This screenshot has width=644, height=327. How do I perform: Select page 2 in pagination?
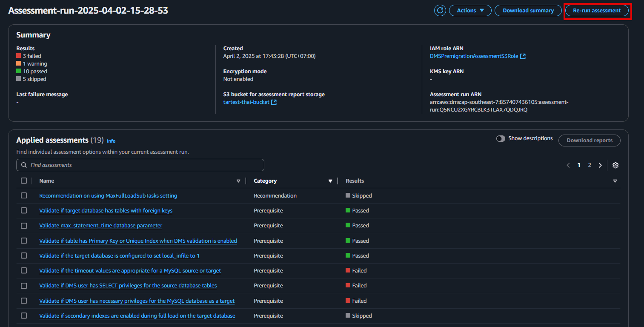[590, 165]
